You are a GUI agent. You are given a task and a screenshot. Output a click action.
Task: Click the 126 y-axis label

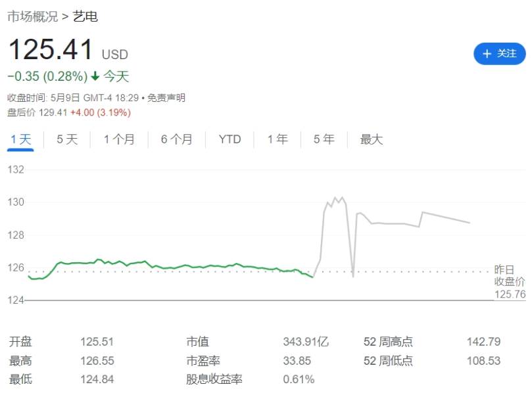point(16,268)
